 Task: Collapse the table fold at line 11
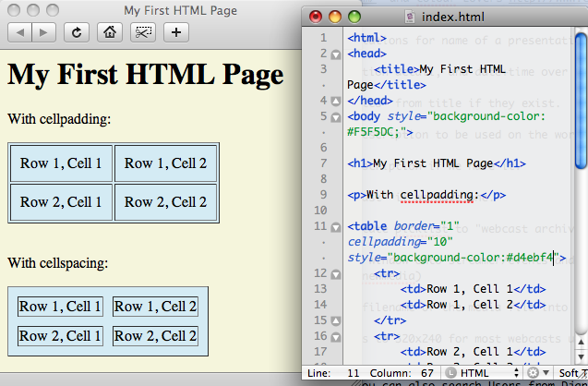336,227
